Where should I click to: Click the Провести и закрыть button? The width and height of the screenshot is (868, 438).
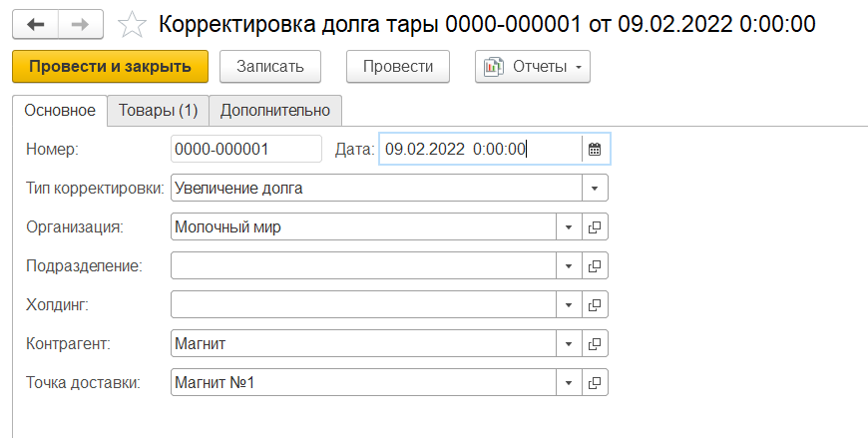110,67
